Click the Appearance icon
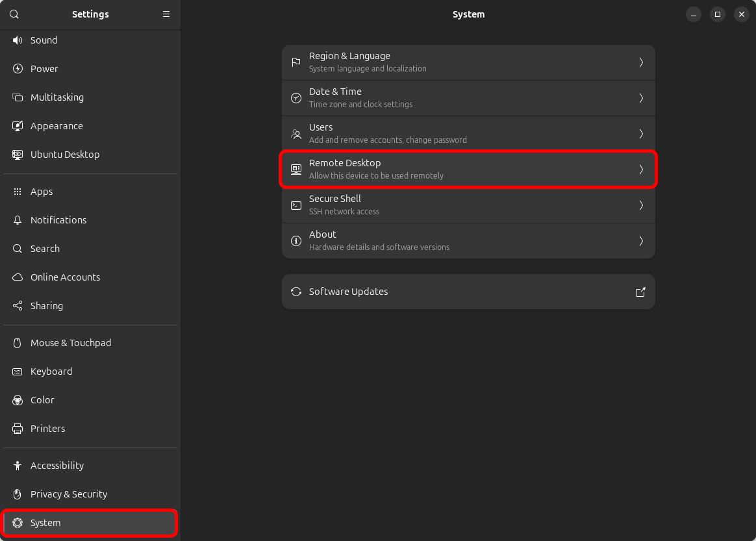This screenshot has height=541, width=756. (18, 126)
